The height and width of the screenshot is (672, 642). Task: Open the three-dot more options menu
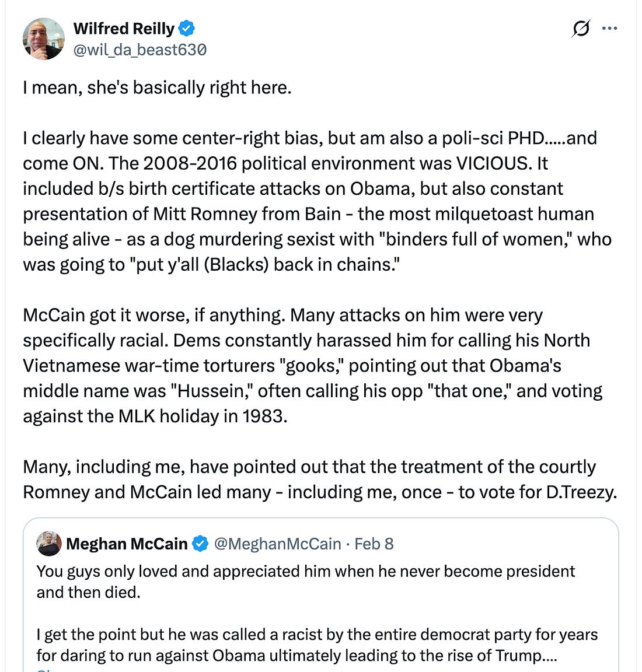click(609, 28)
